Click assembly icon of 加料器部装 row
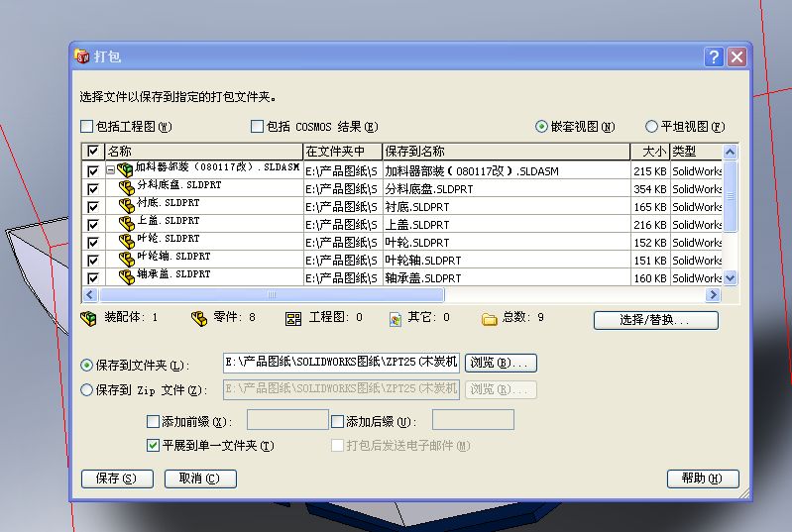The image size is (792, 532). pyautogui.click(x=125, y=170)
